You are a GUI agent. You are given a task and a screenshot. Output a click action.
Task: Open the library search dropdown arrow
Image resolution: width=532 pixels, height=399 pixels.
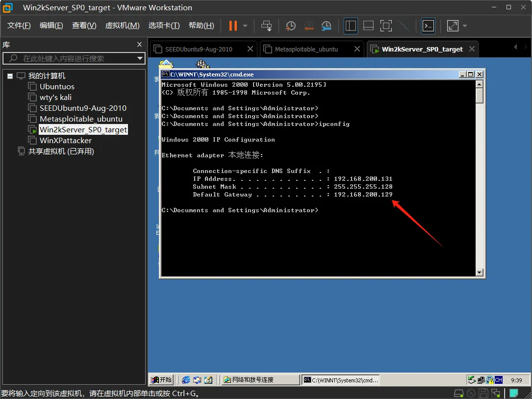(x=140, y=58)
